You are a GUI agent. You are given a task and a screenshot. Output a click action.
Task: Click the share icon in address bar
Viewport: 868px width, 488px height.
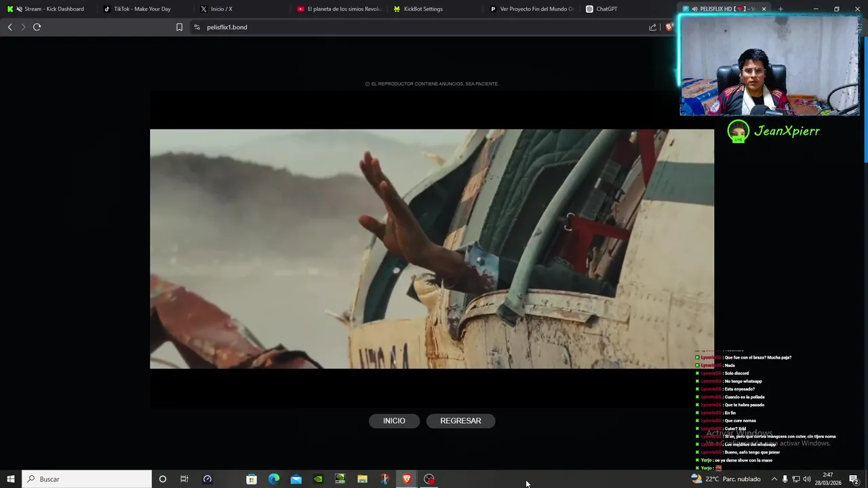click(652, 27)
